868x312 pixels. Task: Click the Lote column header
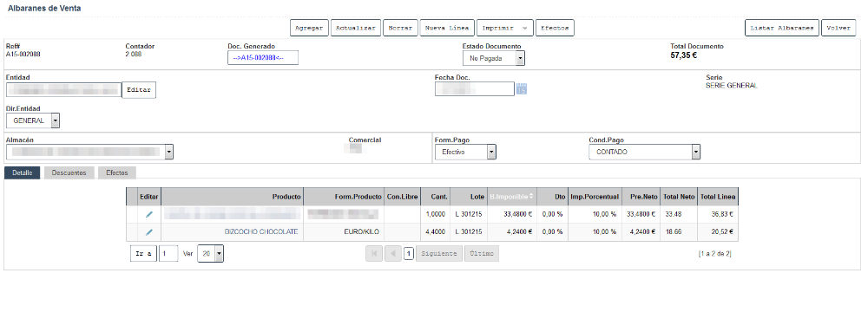point(469,197)
